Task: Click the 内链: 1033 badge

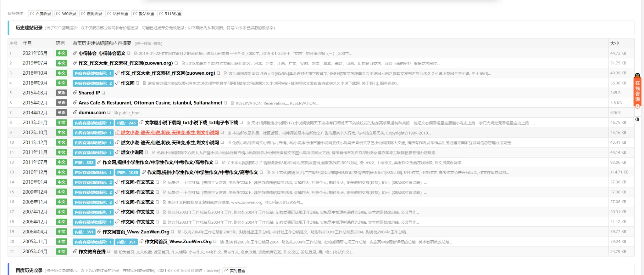Action: (x=127, y=172)
